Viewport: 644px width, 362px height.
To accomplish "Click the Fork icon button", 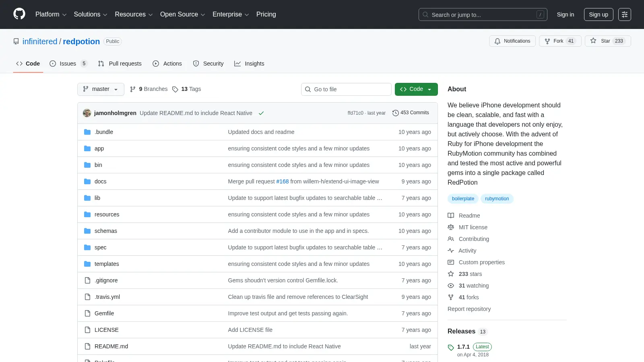I will pos(547,41).
